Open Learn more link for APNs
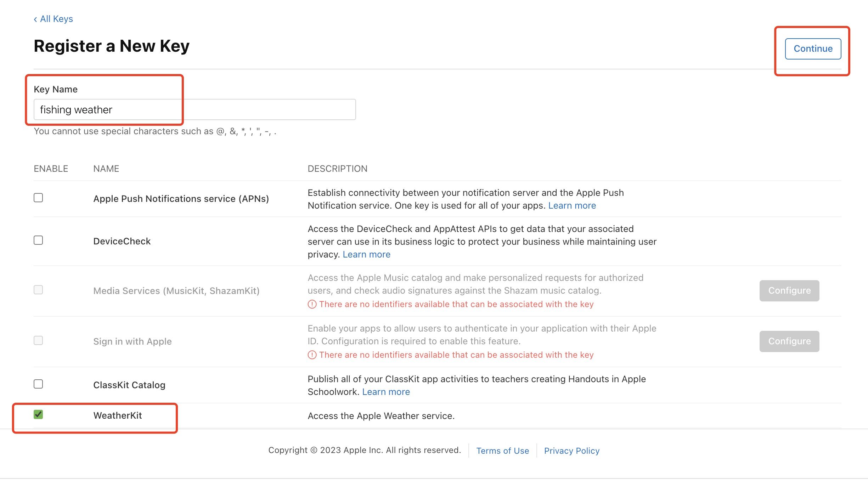The height and width of the screenshot is (481, 868). (x=572, y=206)
